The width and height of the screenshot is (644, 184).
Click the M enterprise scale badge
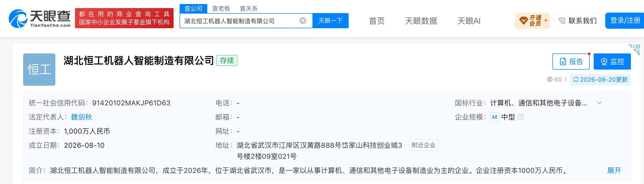coord(494,117)
